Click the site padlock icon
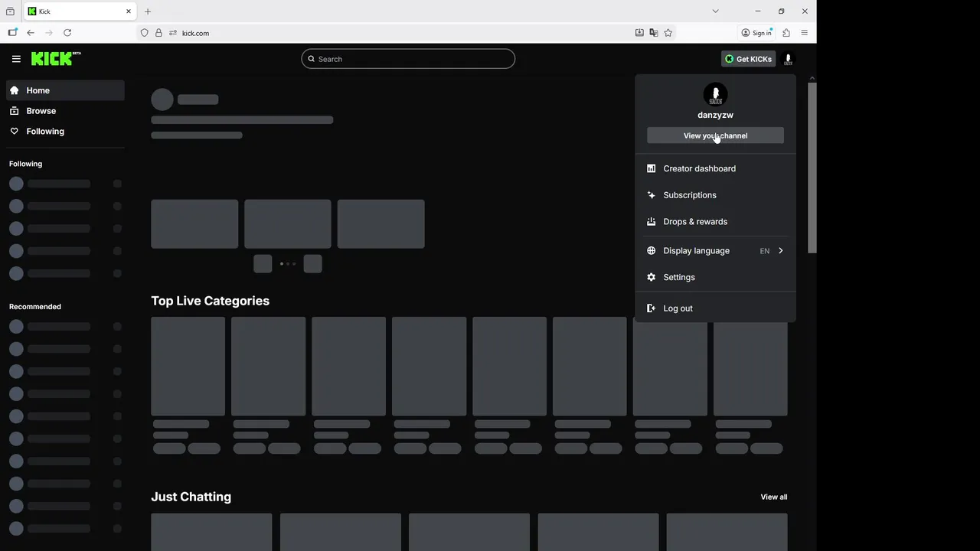 158,33
